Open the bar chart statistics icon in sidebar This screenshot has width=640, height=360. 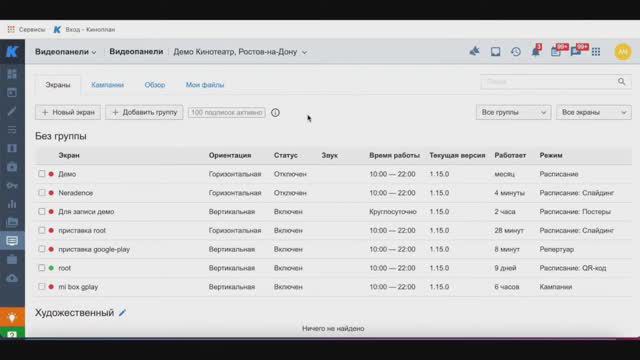(12, 204)
